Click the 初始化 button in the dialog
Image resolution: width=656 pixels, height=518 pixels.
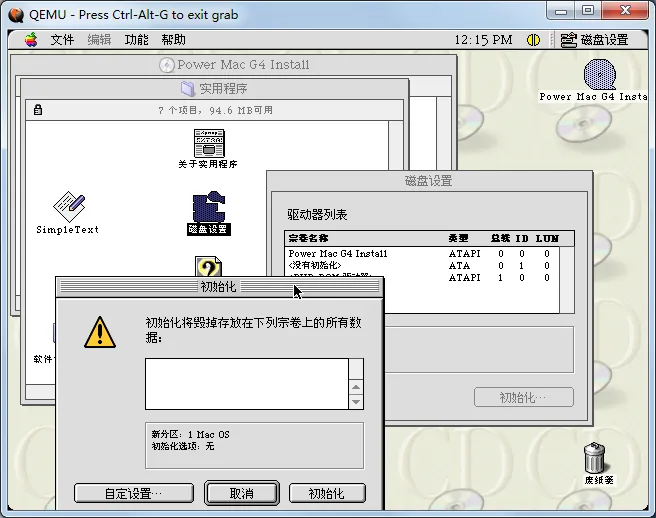(x=327, y=493)
